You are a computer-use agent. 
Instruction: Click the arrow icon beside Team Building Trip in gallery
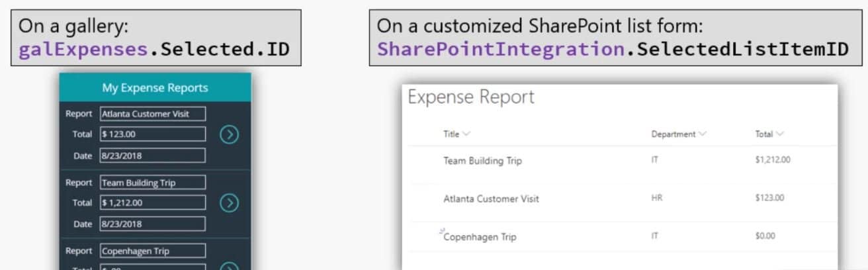coord(229,202)
